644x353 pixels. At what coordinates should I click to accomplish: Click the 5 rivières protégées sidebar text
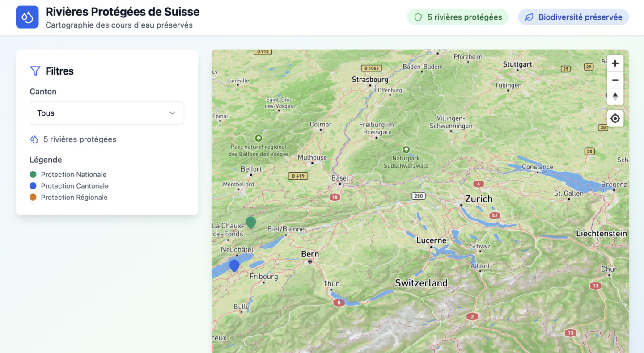(x=80, y=139)
